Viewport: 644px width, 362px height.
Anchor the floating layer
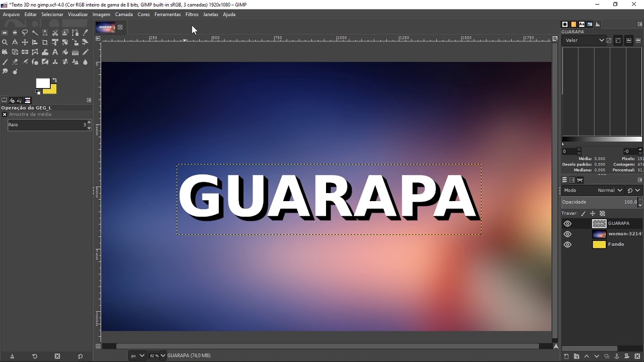pyautogui.click(x=617, y=356)
